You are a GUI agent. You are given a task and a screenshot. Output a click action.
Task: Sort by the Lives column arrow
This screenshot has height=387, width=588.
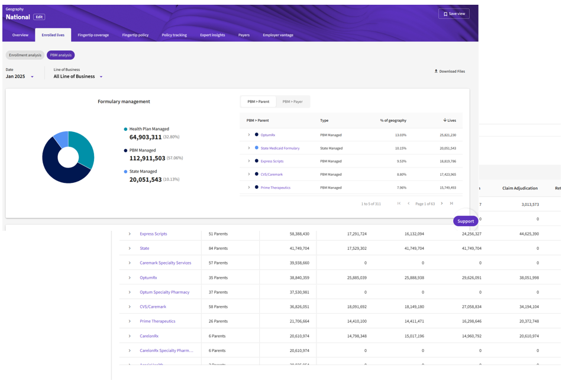coord(445,120)
